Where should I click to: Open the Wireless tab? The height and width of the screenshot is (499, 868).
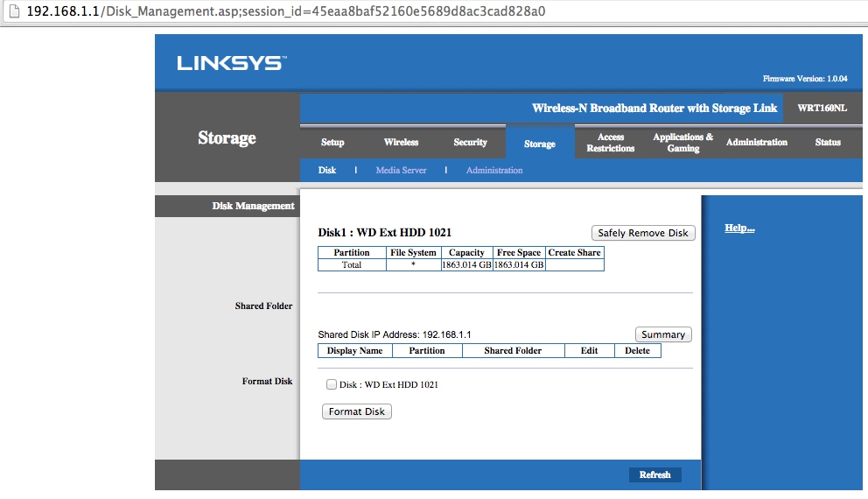pyautogui.click(x=402, y=143)
